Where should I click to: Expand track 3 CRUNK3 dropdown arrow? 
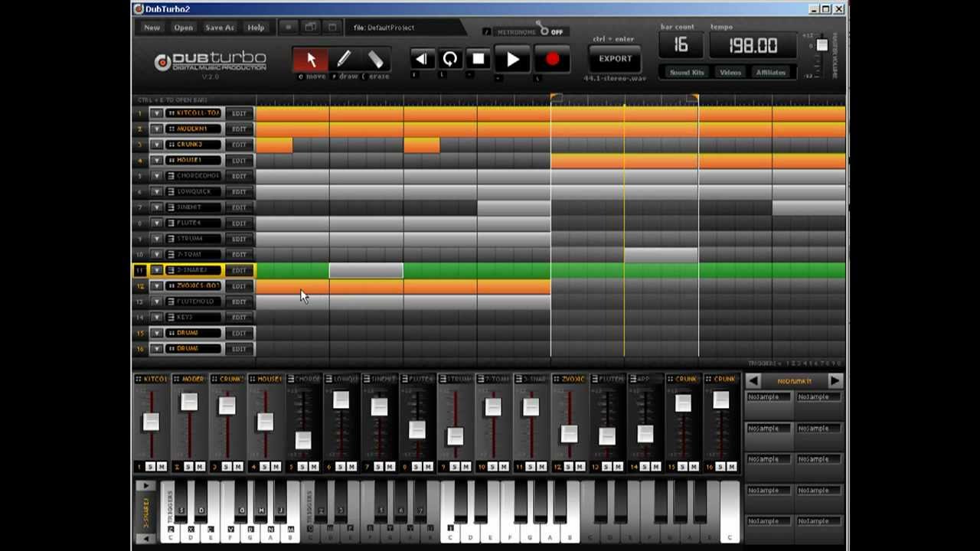(156, 145)
